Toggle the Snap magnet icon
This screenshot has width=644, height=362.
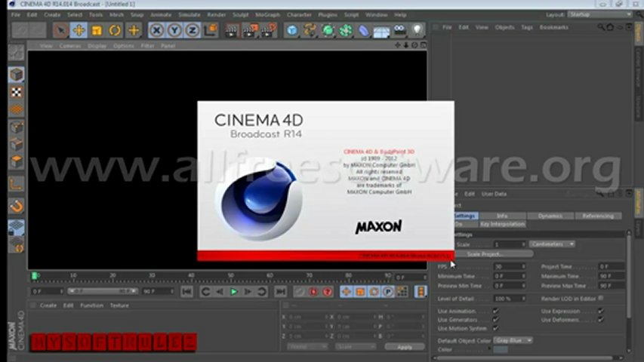coord(17,206)
